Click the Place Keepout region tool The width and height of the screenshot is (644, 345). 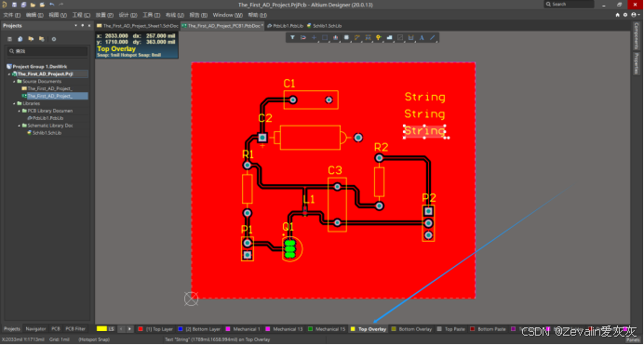pos(400,38)
